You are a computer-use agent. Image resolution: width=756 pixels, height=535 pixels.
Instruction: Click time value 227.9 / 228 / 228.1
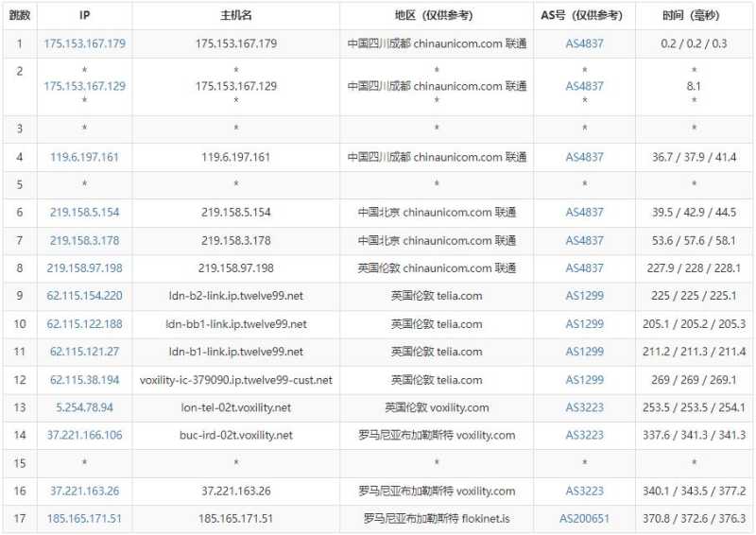[694, 267]
